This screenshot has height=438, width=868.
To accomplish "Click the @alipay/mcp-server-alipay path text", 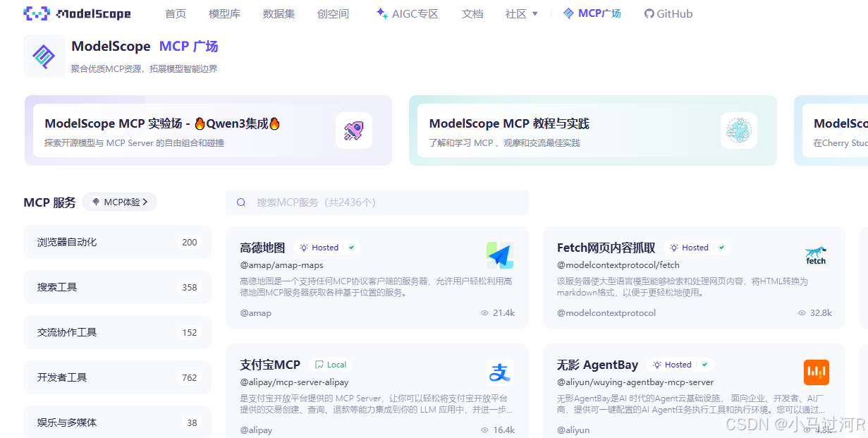I will 294,382.
